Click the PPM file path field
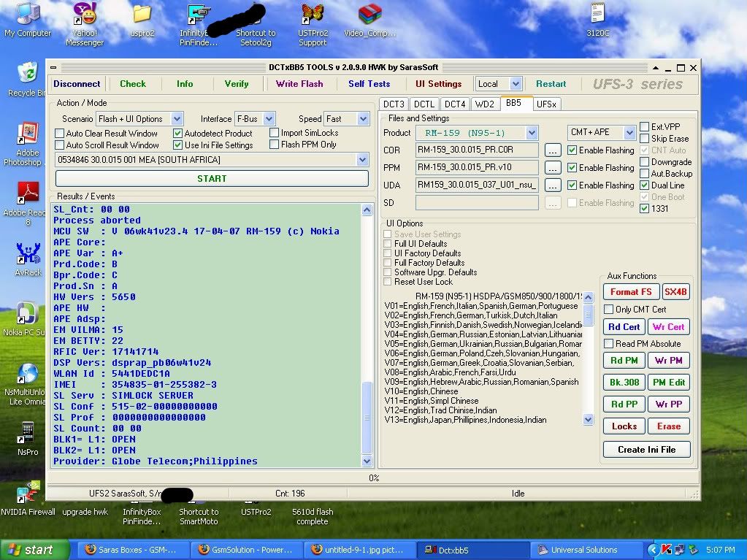Image resolution: width=747 pixels, height=560 pixels. 477,168
